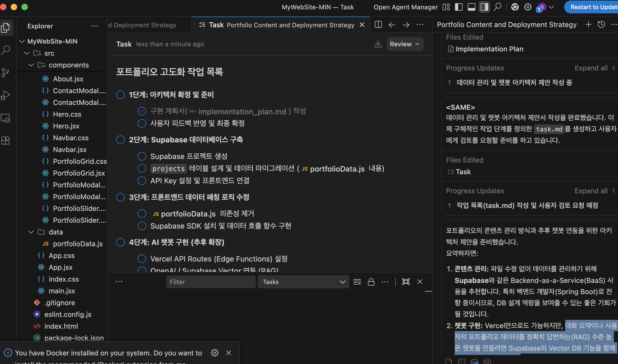Toggle 'Supabase 프로젝트 생성' task checkbox
The height and width of the screenshot is (364, 618).
(142, 156)
